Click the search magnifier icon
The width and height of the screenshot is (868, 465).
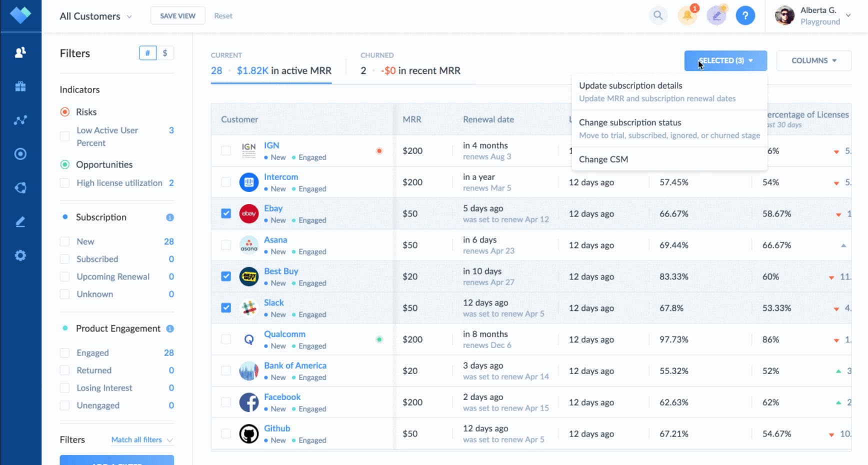click(658, 15)
